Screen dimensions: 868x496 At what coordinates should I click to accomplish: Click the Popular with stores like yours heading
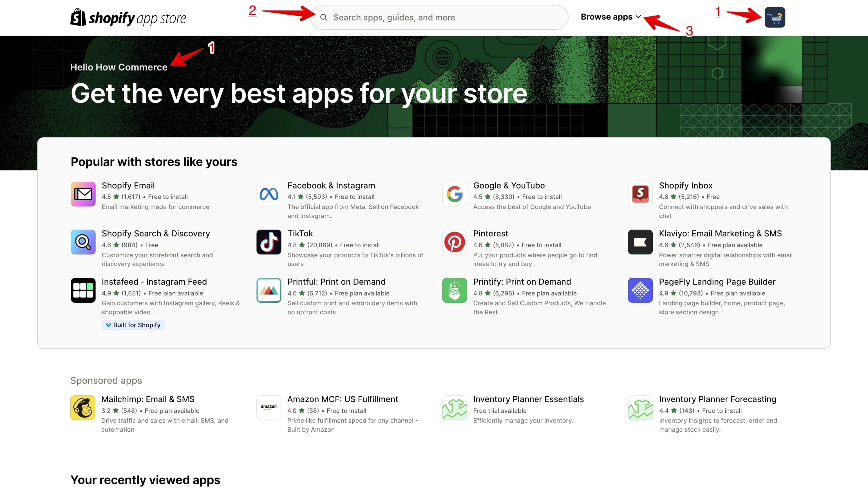154,161
